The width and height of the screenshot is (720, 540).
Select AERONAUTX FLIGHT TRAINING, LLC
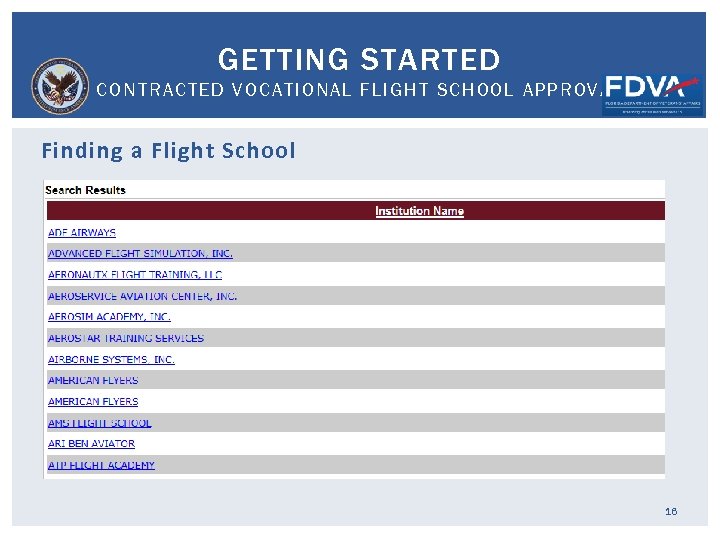tap(135, 275)
